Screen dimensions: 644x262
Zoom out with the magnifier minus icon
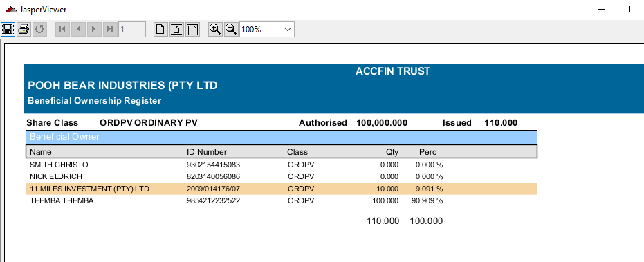(231, 29)
